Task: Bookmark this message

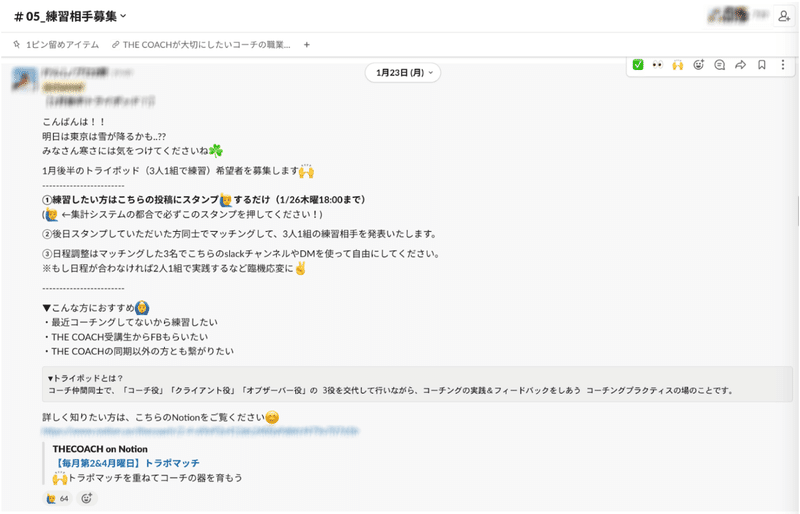Action: pyautogui.click(x=761, y=65)
